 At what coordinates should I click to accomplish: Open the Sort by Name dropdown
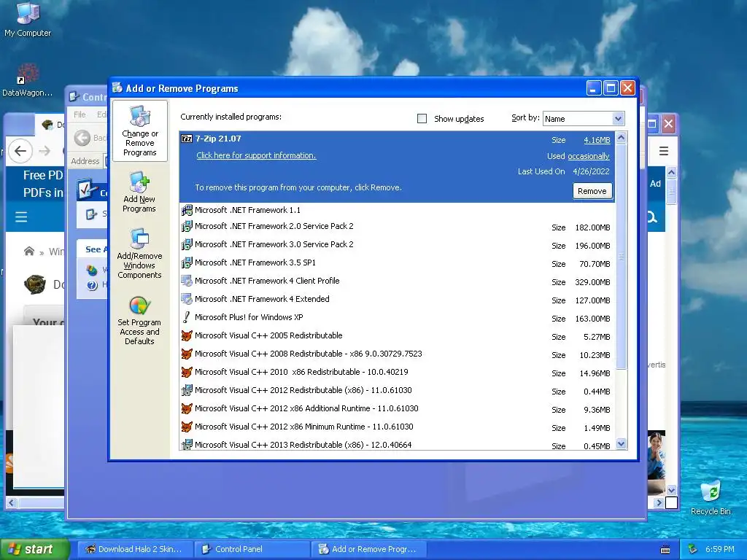(617, 119)
